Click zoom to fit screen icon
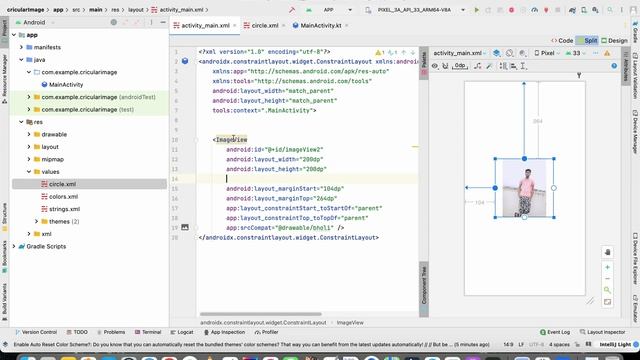Screen dimensions: 640x360 (x=607, y=302)
